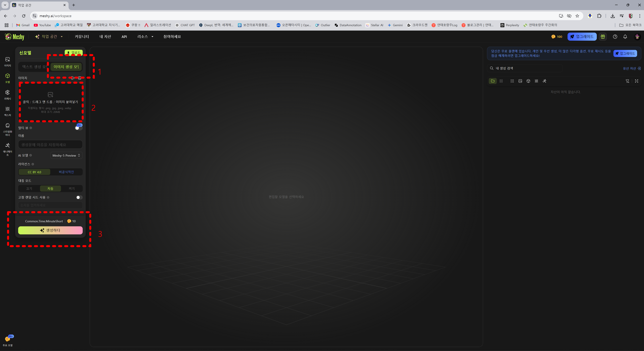Open the Remesh tool in sidebar

click(8, 95)
